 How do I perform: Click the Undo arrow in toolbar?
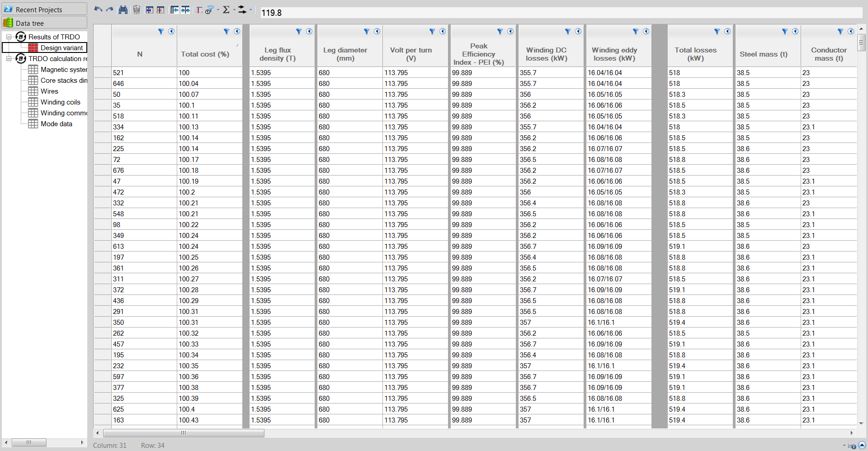[98, 9]
